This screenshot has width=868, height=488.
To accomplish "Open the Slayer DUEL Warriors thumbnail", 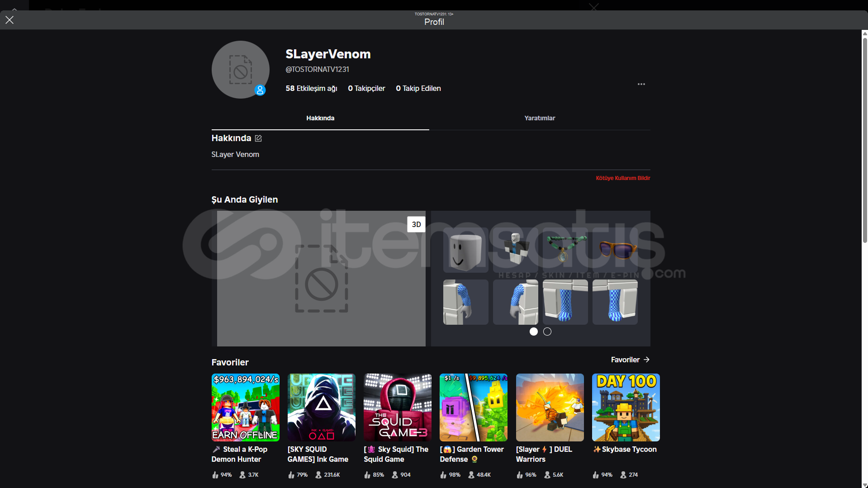I will click(550, 407).
